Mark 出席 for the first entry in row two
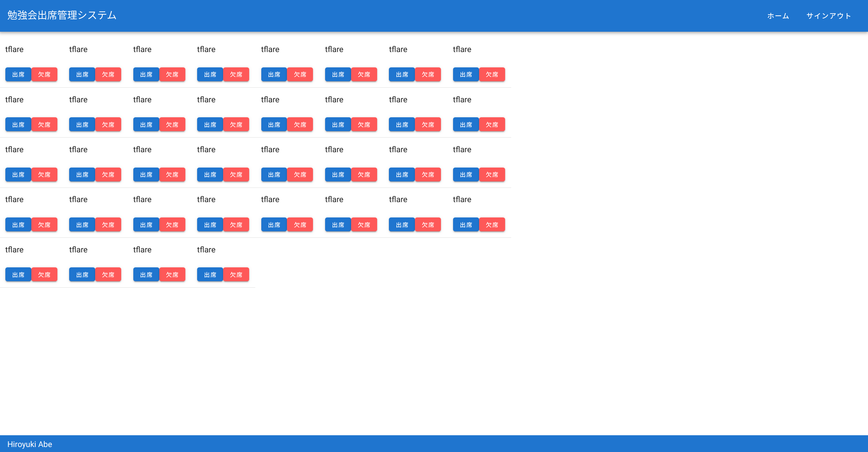This screenshot has width=868, height=452. coord(18,124)
